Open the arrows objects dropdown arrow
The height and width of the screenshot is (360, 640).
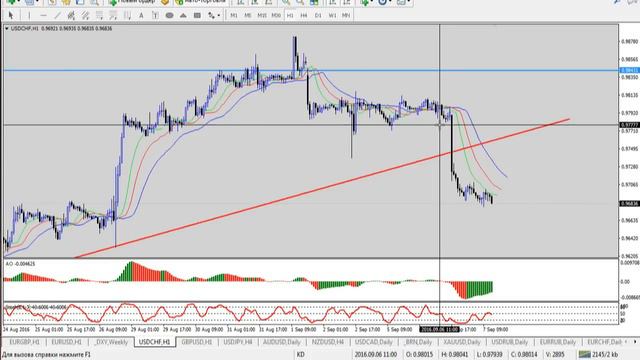pos(219,16)
